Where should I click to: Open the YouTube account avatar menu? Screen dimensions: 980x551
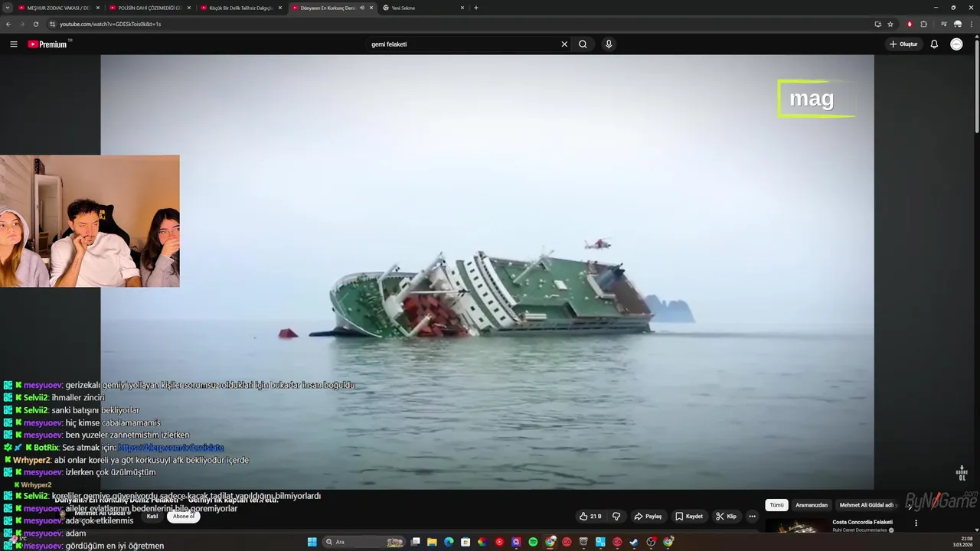click(x=956, y=44)
